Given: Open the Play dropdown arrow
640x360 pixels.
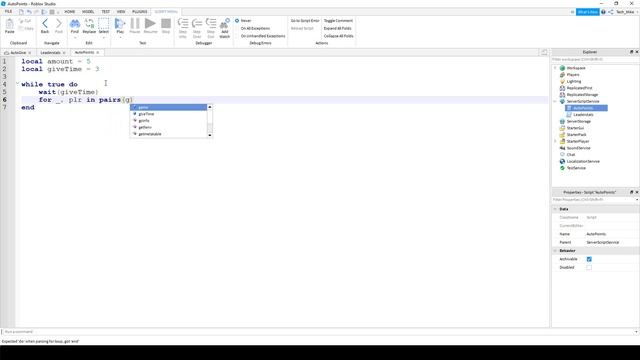Looking at the screenshot, I should pyautogui.click(x=120, y=38).
